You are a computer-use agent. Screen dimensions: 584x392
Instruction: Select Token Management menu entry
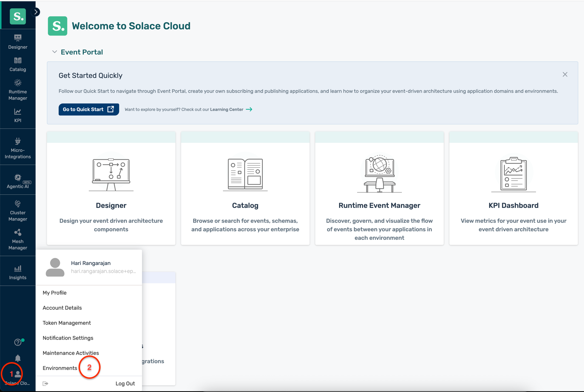[66, 323]
